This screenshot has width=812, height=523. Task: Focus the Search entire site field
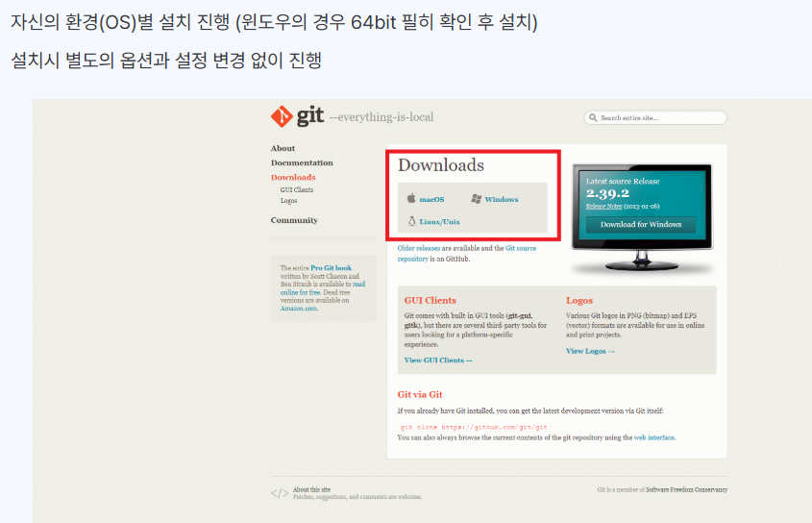tap(655, 117)
